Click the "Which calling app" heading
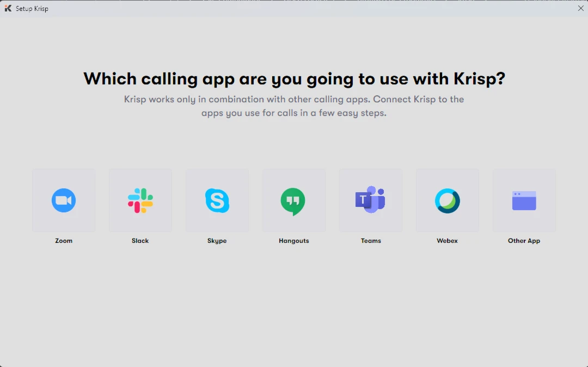588x367 pixels. pos(294,79)
